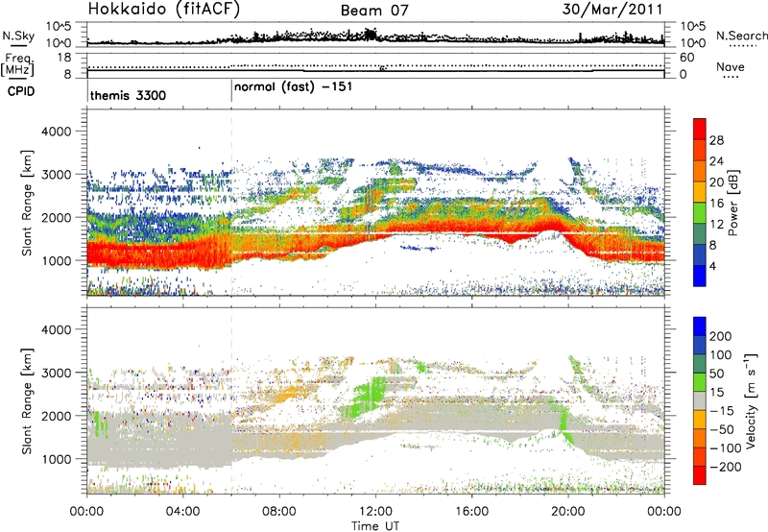Click the velocity colorbar value 200

[x=720, y=336]
